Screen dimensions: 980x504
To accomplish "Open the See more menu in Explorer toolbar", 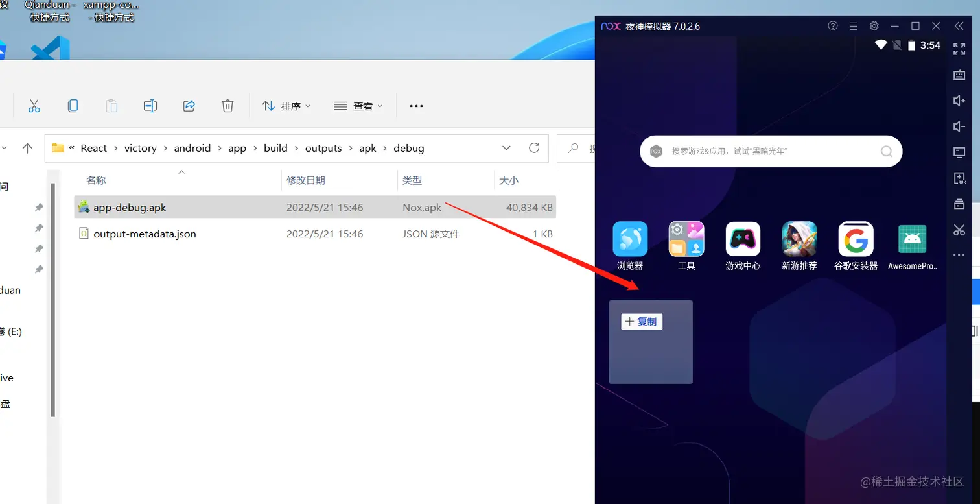I will (415, 106).
